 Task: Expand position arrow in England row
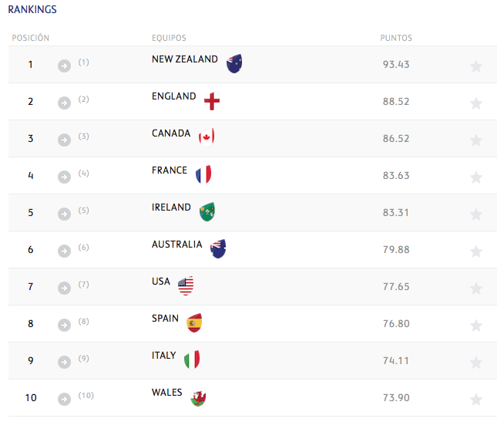pos(64,103)
